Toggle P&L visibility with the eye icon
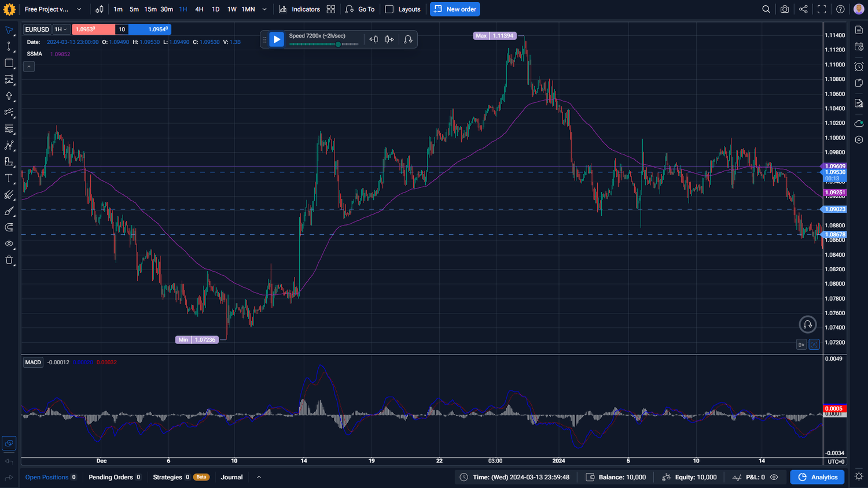 point(774,478)
